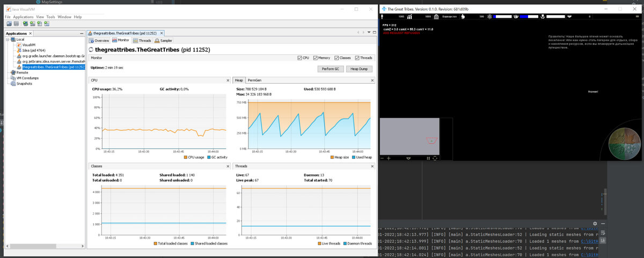Viewport: 644px width, 258px height.
Task: Click the atom science icon in game
Action: [490, 17]
